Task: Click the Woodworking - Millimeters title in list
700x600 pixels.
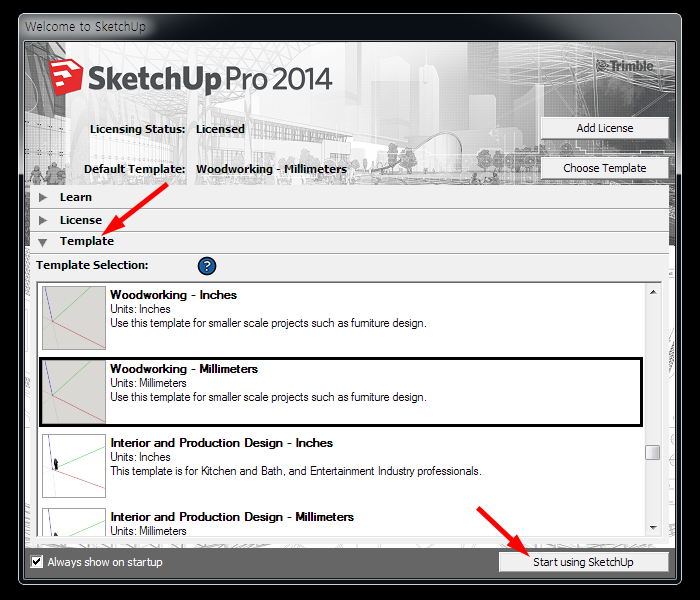Action: (x=184, y=369)
